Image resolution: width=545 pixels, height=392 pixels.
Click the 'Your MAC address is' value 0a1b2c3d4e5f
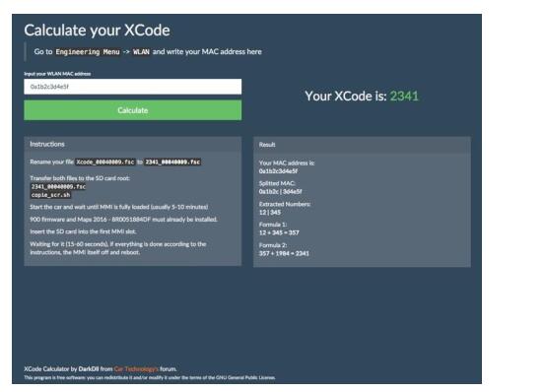278,171
